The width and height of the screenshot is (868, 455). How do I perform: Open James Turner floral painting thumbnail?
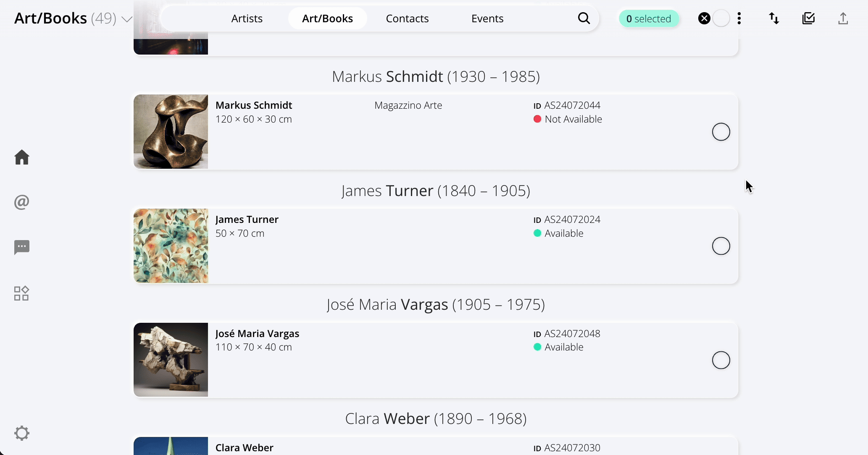click(x=171, y=246)
